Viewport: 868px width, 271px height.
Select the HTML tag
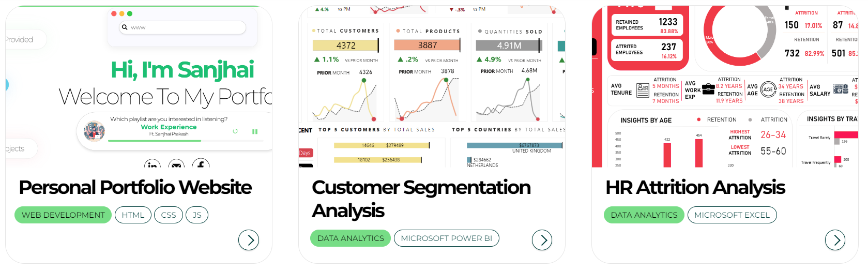click(133, 215)
